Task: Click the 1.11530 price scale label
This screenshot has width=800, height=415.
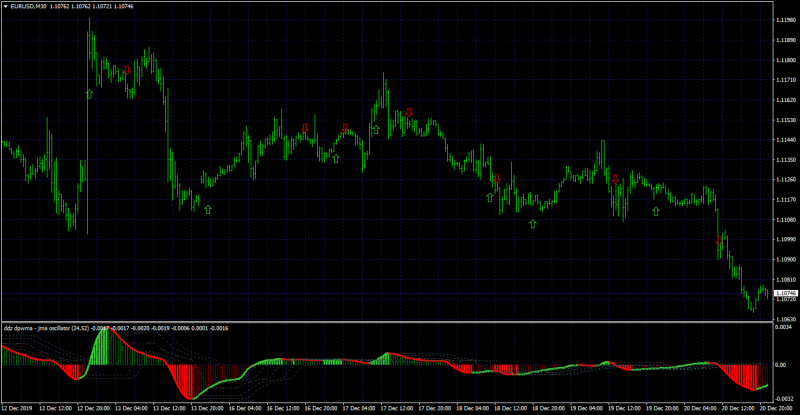Action: (x=786, y=120)
